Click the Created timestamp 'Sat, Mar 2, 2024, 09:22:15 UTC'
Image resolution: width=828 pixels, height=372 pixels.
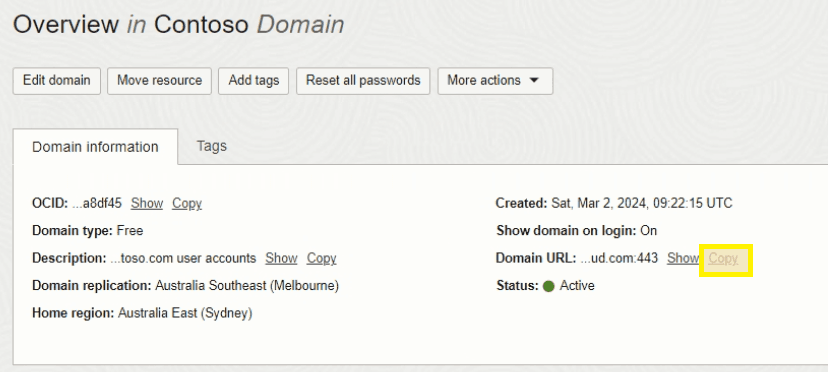[642, 203]
